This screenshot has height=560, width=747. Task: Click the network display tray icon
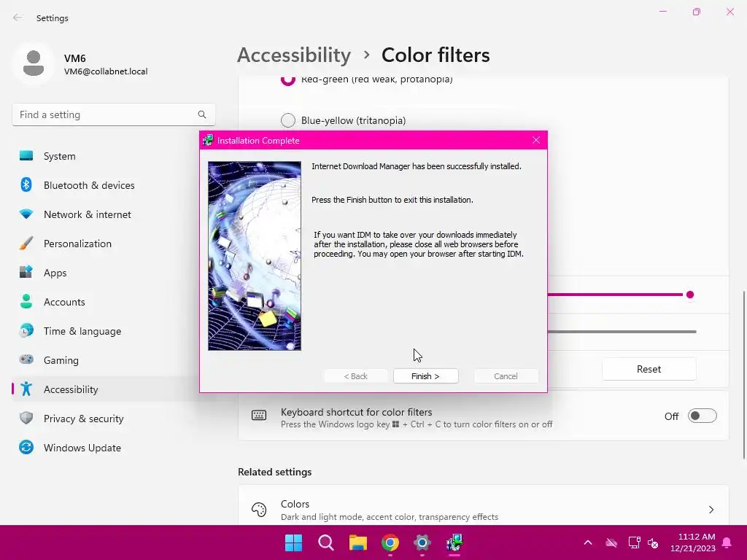634,542
